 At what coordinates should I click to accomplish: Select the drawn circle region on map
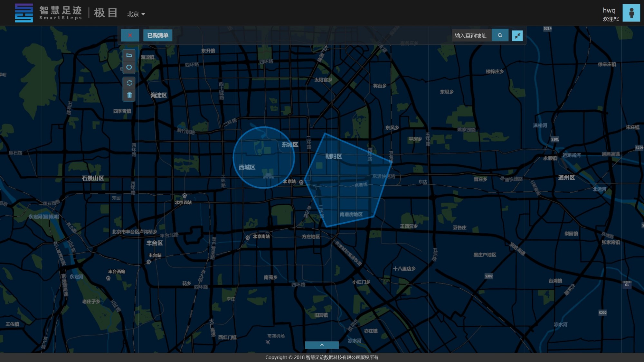pos(263,157)
